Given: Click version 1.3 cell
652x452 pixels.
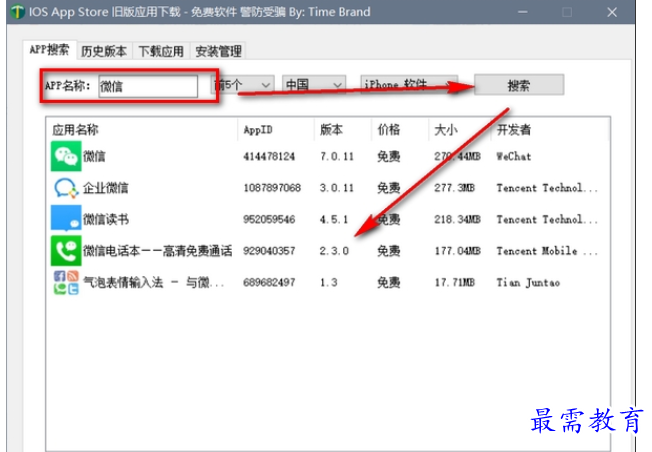Looking at the screenshot, I should coord(328,282).
